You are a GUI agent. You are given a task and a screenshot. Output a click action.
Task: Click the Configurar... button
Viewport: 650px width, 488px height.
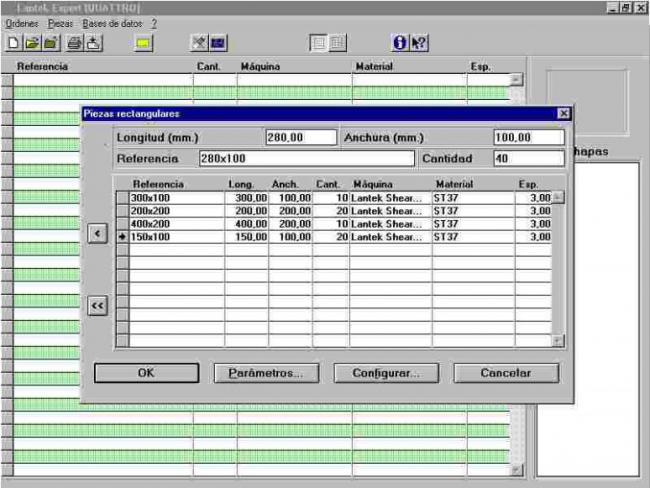[386, 373]
